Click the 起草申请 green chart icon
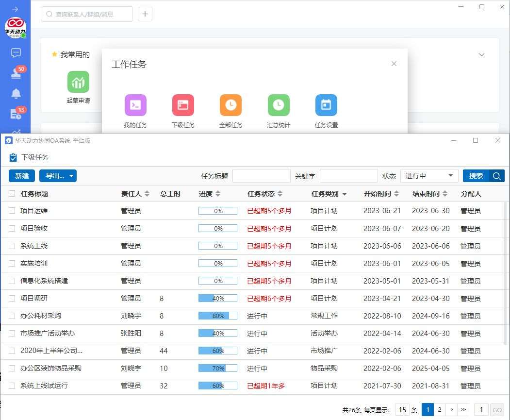 point(78,82)
